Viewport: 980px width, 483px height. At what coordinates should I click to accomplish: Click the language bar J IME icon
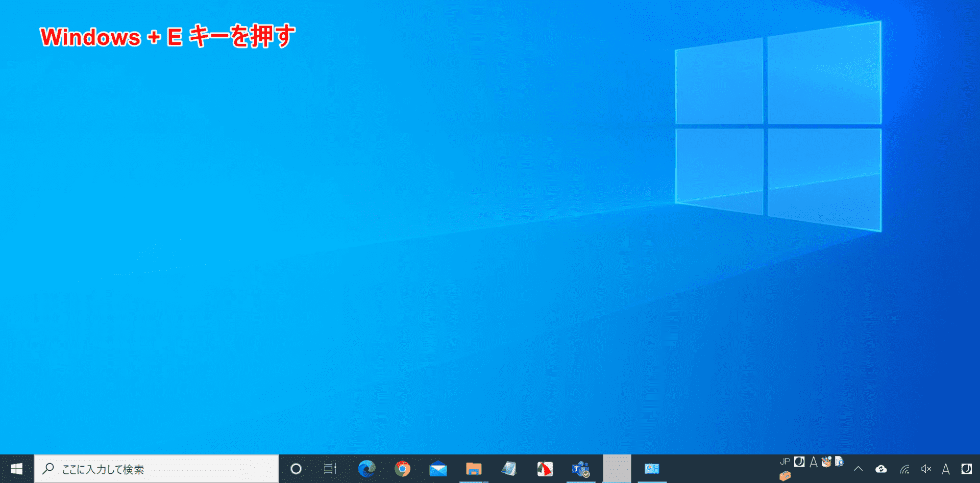[800, 462]
